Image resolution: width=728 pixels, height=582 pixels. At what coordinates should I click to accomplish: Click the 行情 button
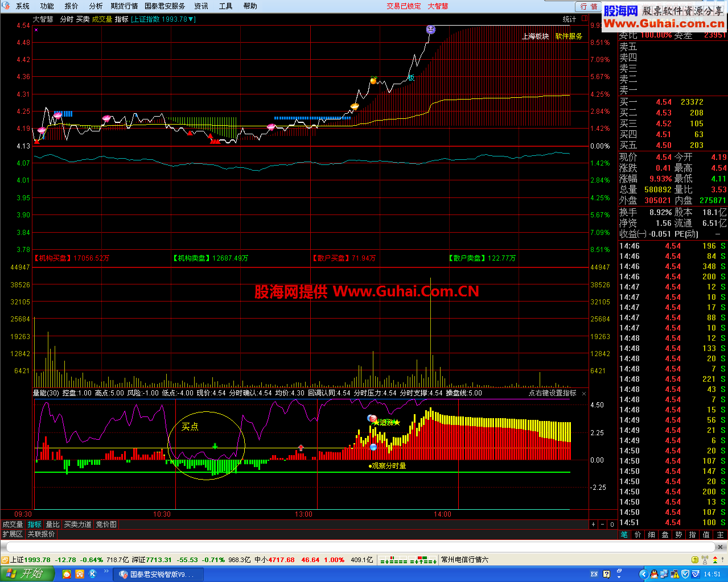(589, 7)
